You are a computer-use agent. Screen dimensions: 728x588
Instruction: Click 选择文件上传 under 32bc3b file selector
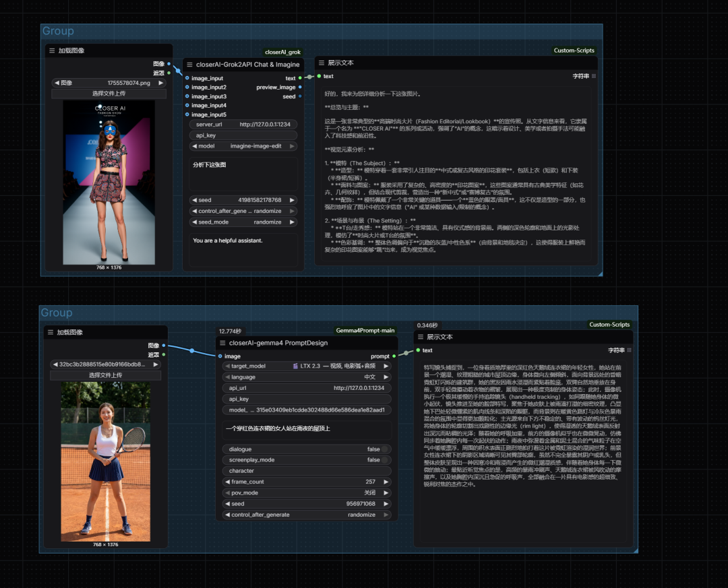(105, 375)
